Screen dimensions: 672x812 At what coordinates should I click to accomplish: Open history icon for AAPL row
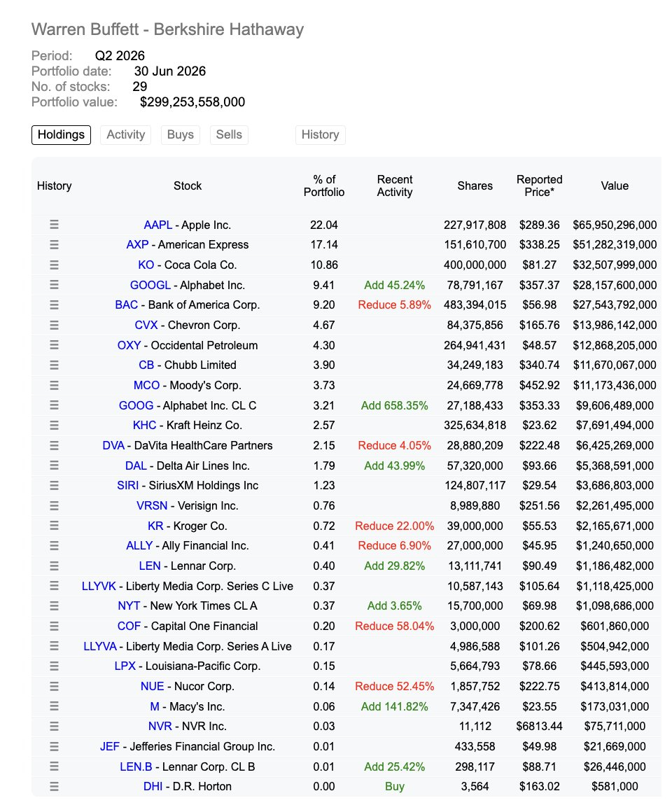tap(54, 225)
